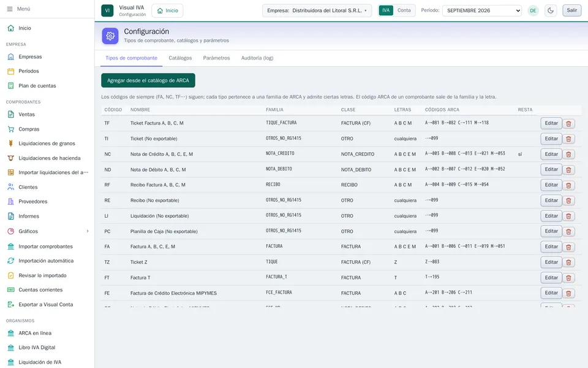Select 'Liquidación (No exportable)' name cell
Screen dimensions: 588x368
point(160,216)
